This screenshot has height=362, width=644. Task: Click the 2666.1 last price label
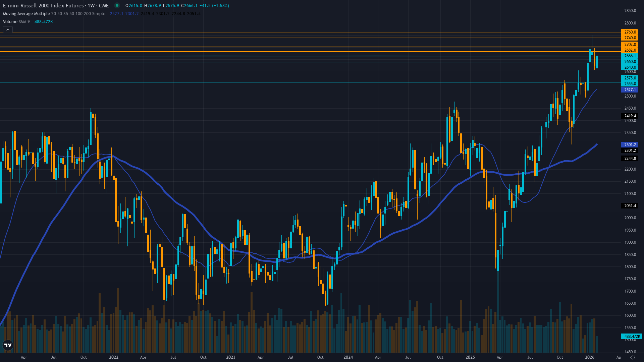630,56
